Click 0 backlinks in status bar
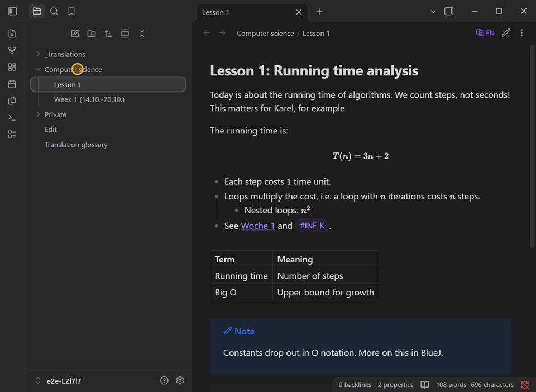The width and height of the screenshot is (536, 392). click(355, 385)
